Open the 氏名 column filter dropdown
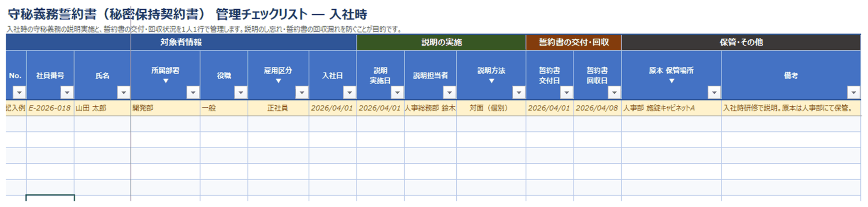Screen dimensions: 868x207 (123, 93)
